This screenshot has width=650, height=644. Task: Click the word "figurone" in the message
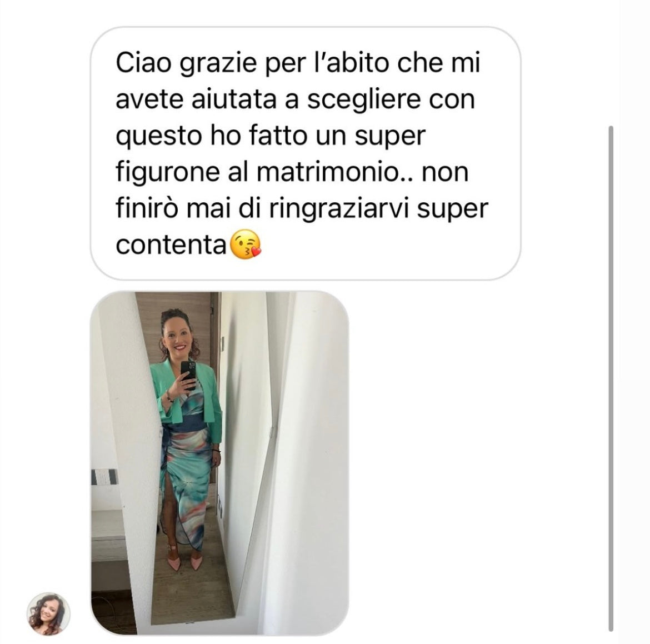pyautogui.click(x=167, y=173)
